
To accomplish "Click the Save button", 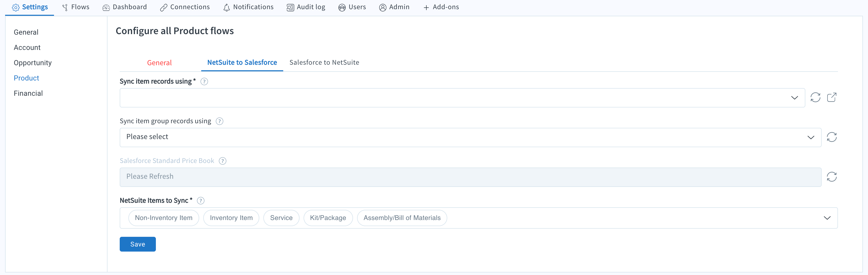I will point(138,244).
